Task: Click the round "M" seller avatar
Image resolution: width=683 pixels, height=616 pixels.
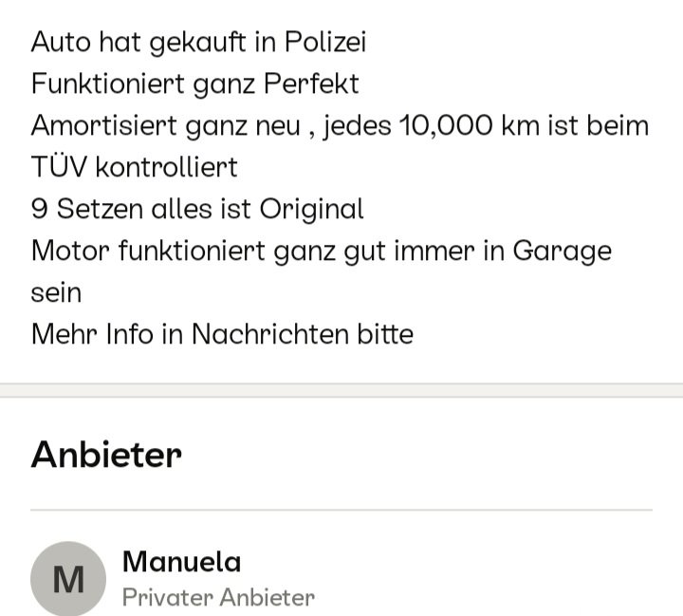Action: point(68,578)
